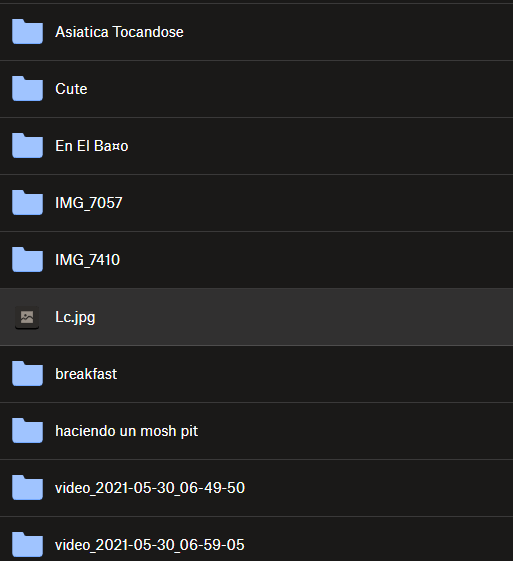The width and height of the screenshot is (513, 561).
Task: Click the Cute folder icon
Action: click(x=27, y=88)
